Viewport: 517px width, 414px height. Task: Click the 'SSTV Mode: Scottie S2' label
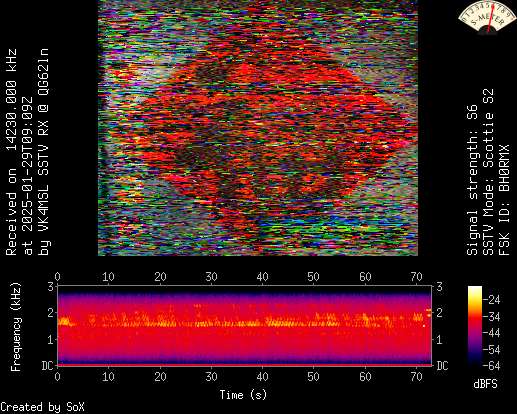click(488, 172)
